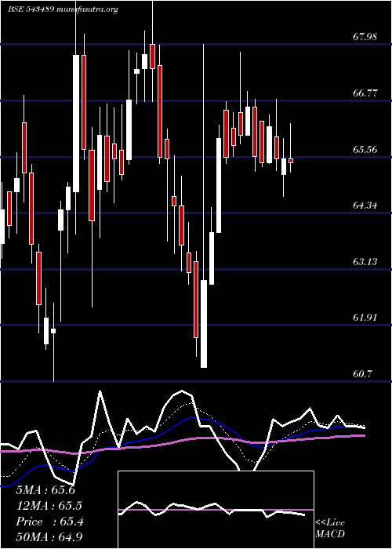Click the BSE 543489 munafasutra.org header text
The width and height of the screenshot is (392, 549).
coord(63,9)
